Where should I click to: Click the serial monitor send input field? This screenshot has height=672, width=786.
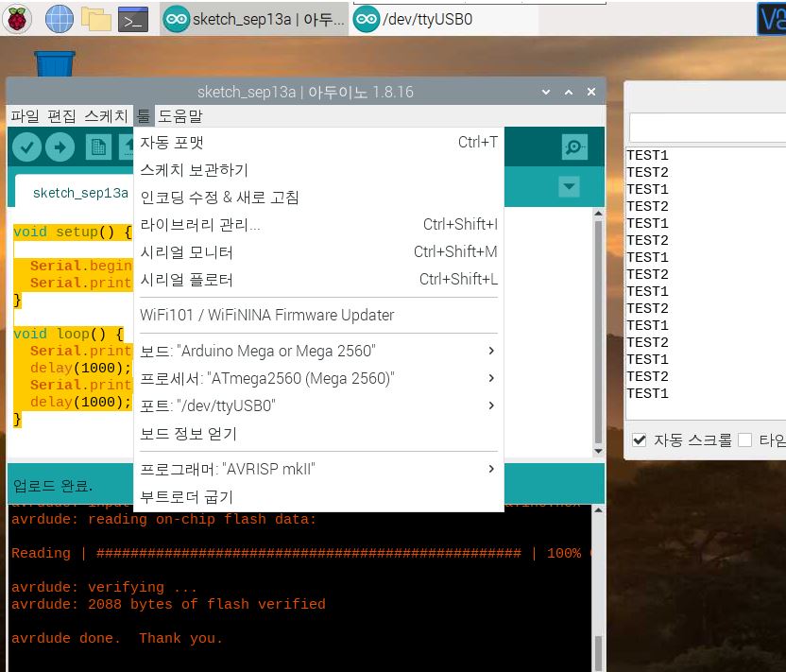(x=708, y=128)
